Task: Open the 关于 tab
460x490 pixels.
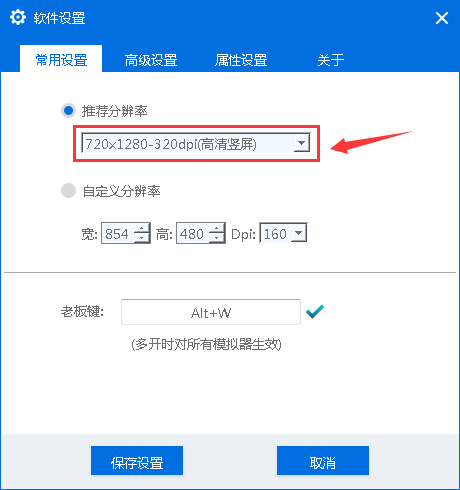Action: (330, 60)
